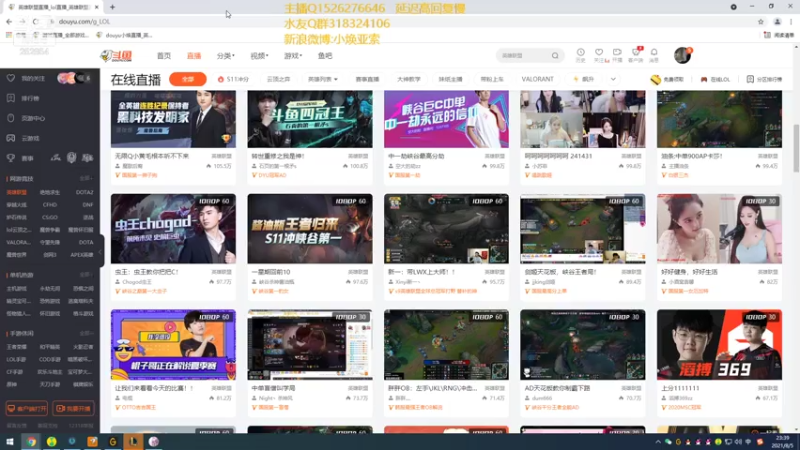
Task: Open the 赛事 trophy sidebar icon
Action: click(11, 158)
